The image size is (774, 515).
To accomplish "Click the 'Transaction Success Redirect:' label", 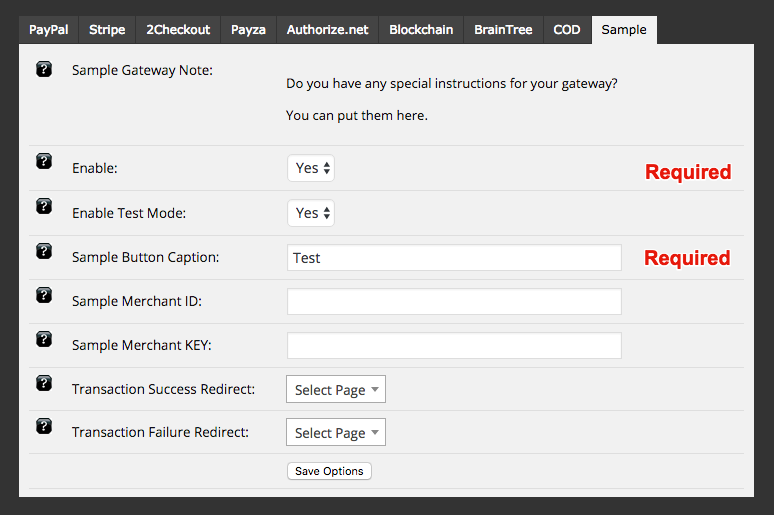I will (163, 390).
